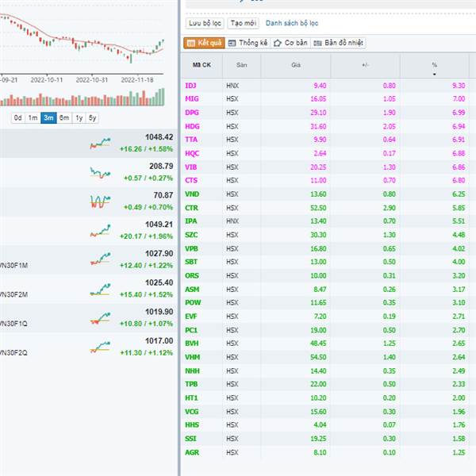This screenshot has width=476, height=476.
Task: Open stock ticker HT1
Action: click(191, 398)
